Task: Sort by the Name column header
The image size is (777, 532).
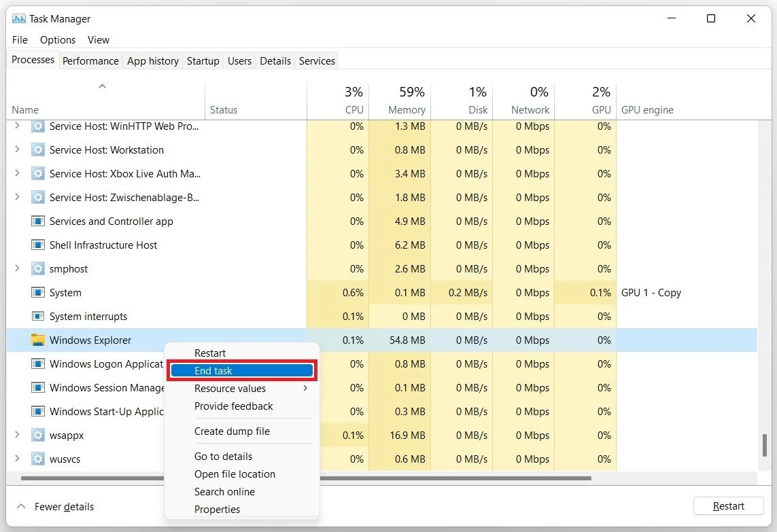Action: click(105, 101)
